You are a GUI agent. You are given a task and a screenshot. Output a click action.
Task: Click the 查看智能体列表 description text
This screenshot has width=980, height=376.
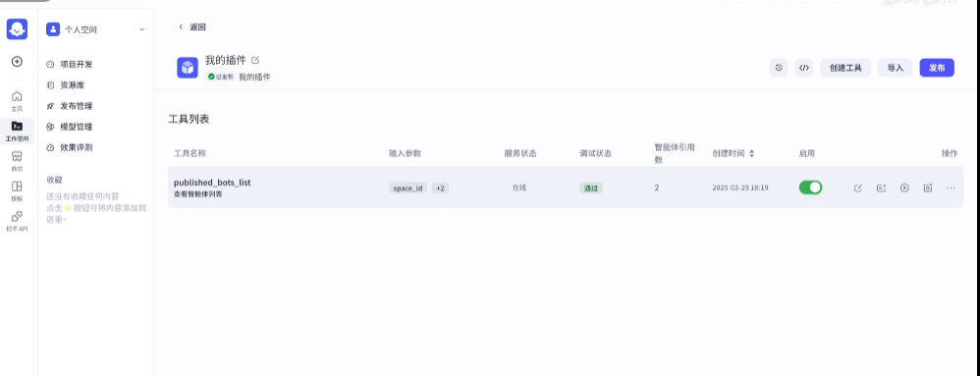197,194
